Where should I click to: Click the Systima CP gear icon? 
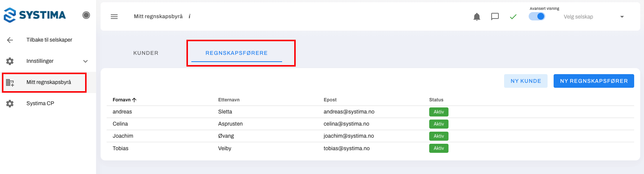pos(10,104)
